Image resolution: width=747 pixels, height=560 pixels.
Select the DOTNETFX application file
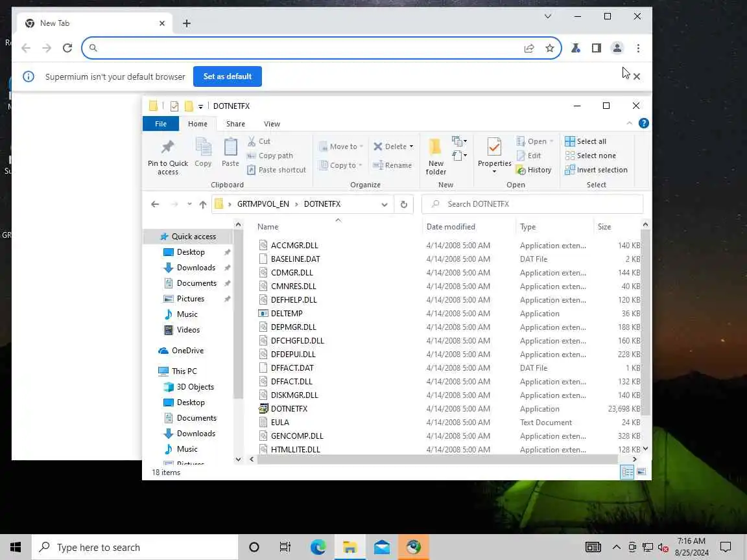289,409
